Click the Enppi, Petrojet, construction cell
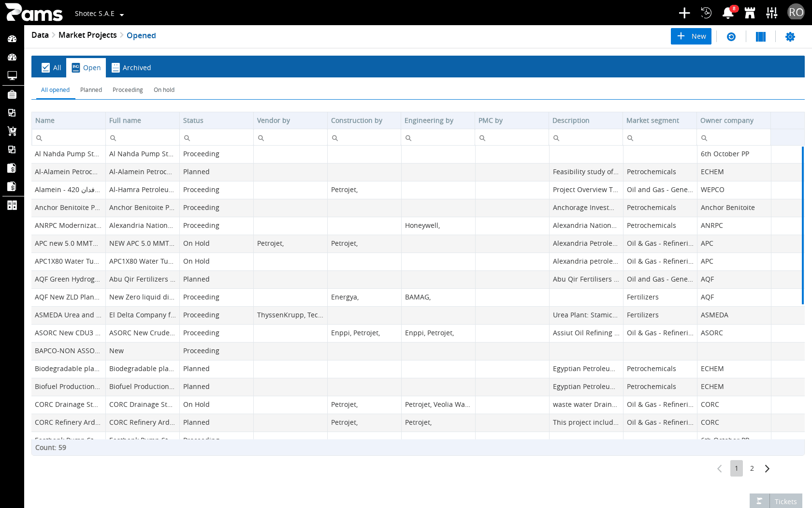The image size is (812, 508). coord(364,333)
